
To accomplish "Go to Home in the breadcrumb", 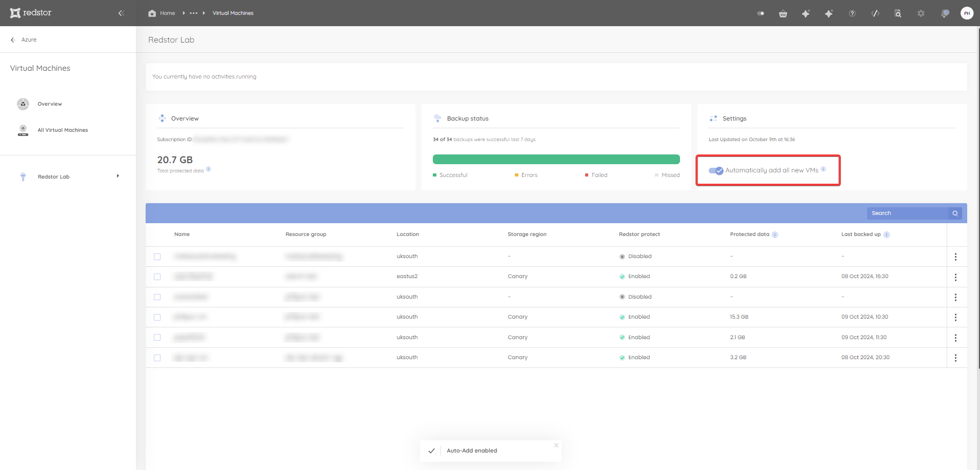I will tap(167, 13).
